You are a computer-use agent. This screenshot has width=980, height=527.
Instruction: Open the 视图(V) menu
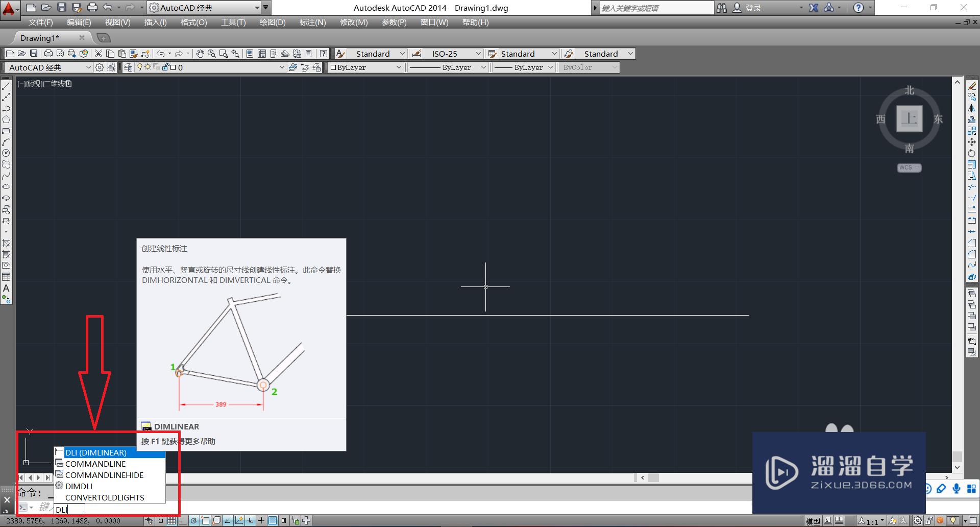click(x=117, y=22)
